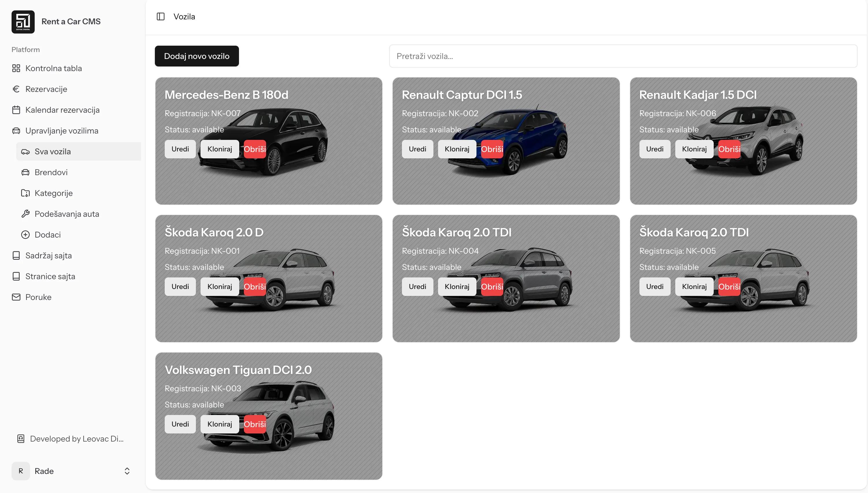Image resolution: width=868 pixels, height=493 pixels.
Task: Open Podešavanja auta via the wrench icon
Action: coord(26,214)
